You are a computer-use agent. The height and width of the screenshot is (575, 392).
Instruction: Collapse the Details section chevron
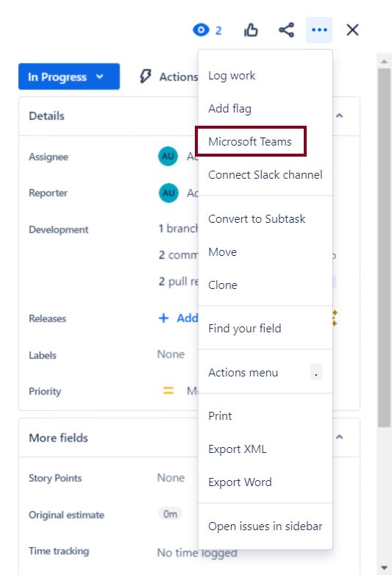click(x=340, y=116)
